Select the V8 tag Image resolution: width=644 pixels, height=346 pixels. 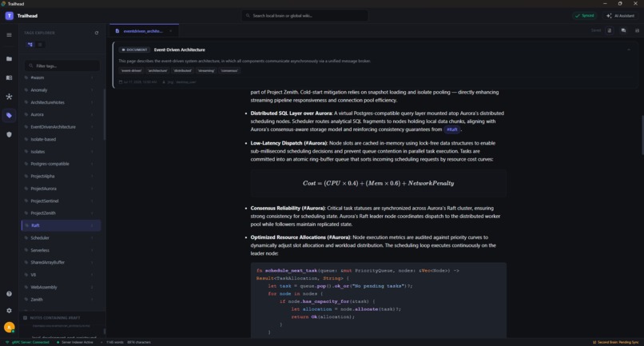[61, 275]
